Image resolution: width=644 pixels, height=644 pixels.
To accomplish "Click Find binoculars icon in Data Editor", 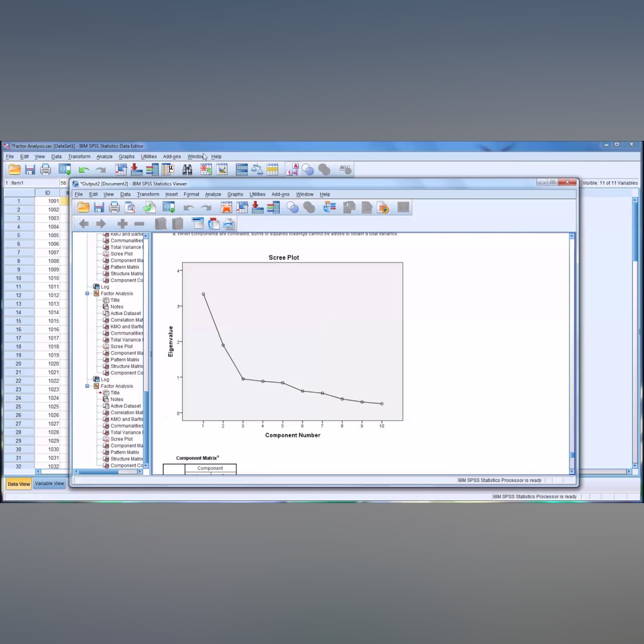I will coord(187,170).
